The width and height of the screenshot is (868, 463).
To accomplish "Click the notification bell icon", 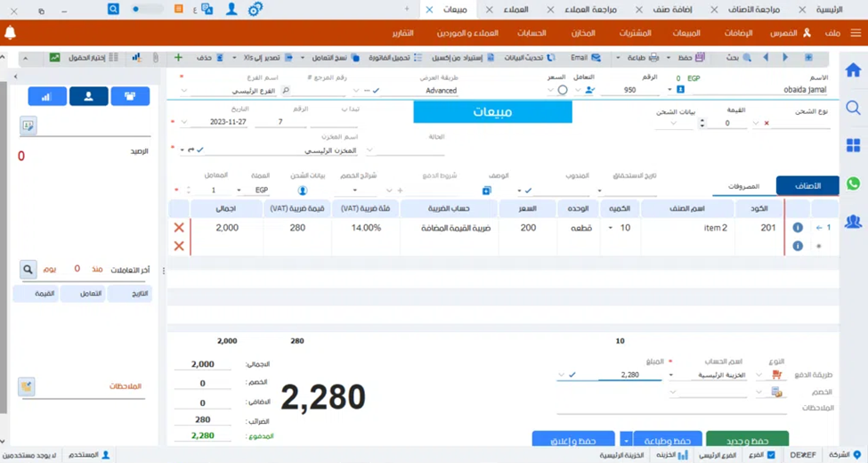I will pyautogui.click(x=11, y=33).
